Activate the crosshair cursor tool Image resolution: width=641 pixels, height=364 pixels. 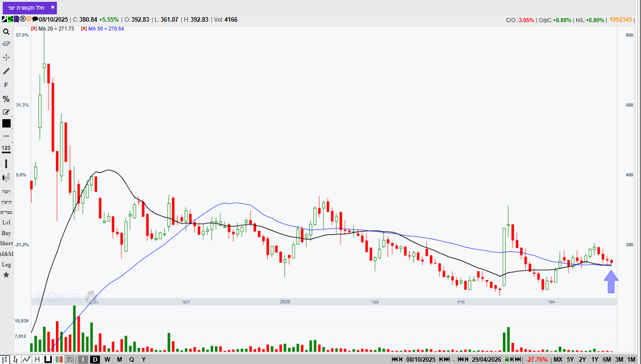point(6,57)
